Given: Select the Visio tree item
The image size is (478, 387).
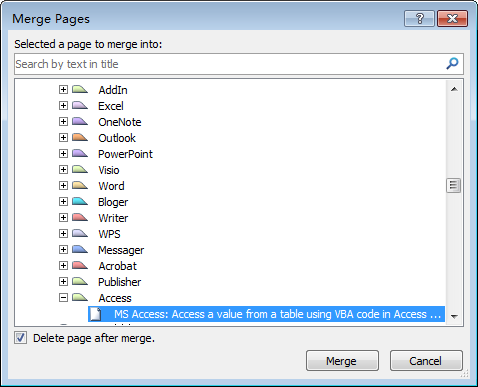Looking at the screenshot, I should pos(109,170).
